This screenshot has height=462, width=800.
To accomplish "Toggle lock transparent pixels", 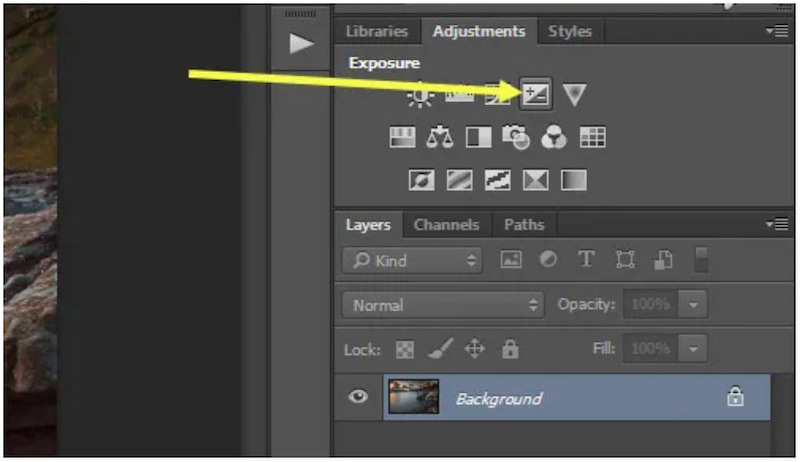I will [405, 350].
